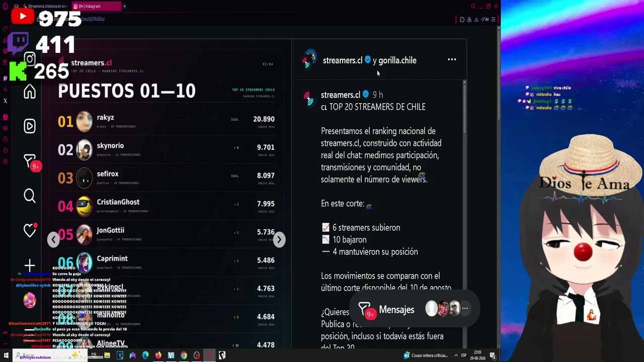Click skynorio name in ranking
The height and width of the screenshot is (362, 644).
pyautogui.click(x=110, y=146)
